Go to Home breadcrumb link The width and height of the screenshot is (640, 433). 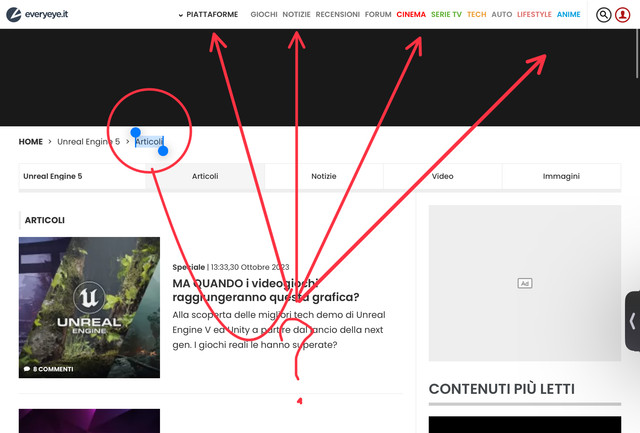coord(31,142)
